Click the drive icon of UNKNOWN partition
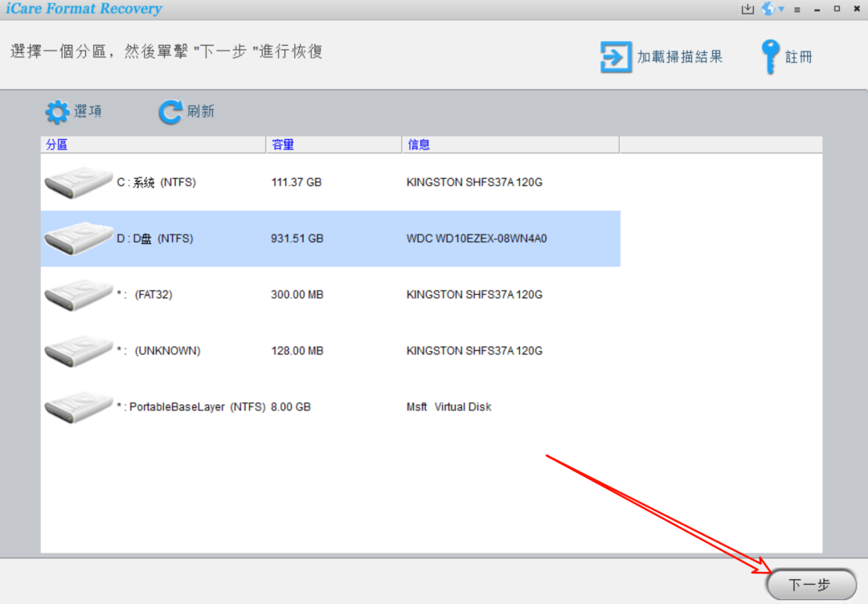868x604 pixels. point(78,351)
